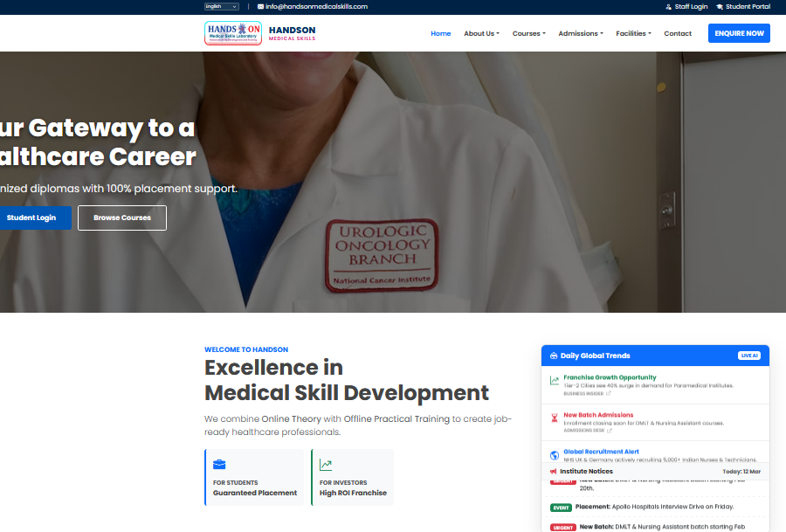Expand the Courses dropdown menu
Viewport: 786px width, 532px height.
click(528, 33)
